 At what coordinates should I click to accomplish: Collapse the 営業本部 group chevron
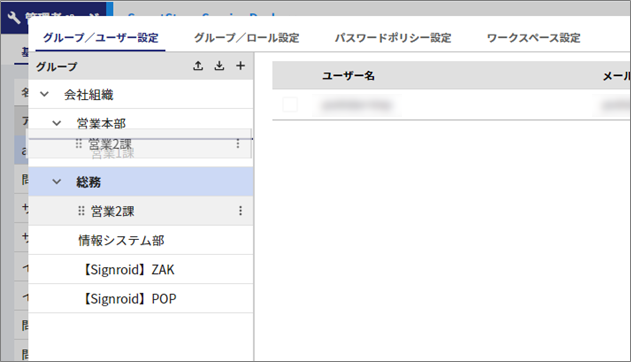point(57,123)
